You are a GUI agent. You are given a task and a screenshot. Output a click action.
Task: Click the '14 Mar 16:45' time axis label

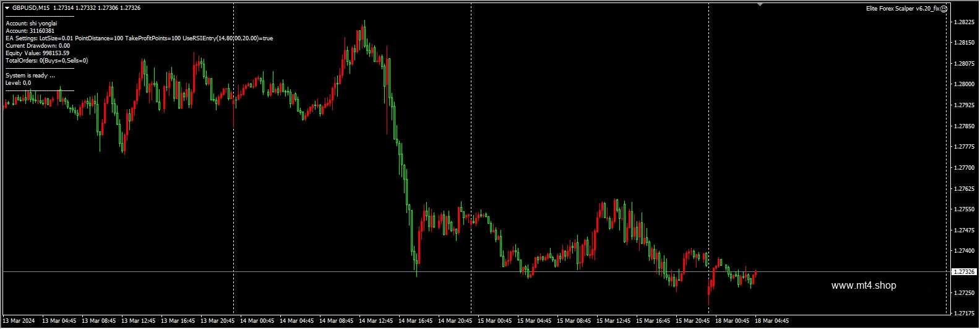pyautogui.click(x=416, y=321)
